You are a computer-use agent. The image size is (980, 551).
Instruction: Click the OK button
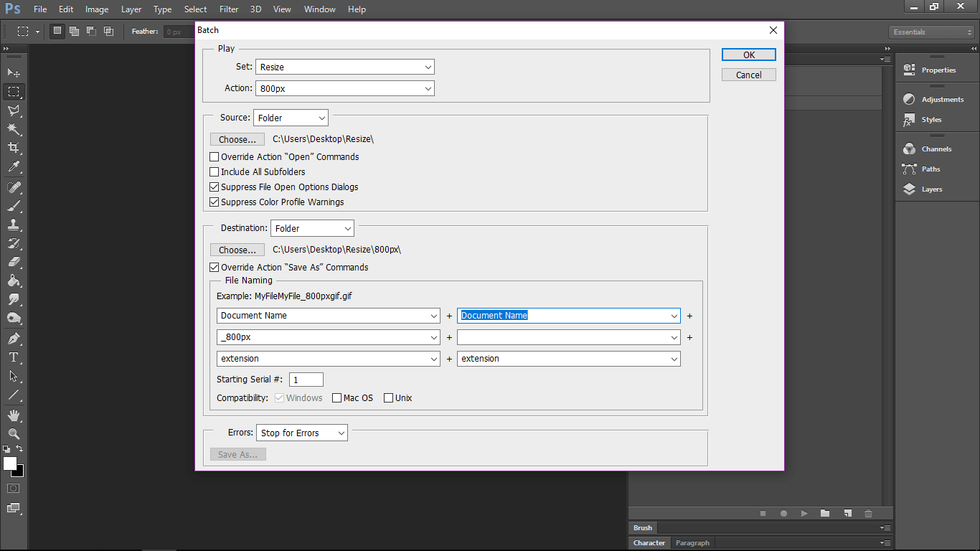[748, 55]
